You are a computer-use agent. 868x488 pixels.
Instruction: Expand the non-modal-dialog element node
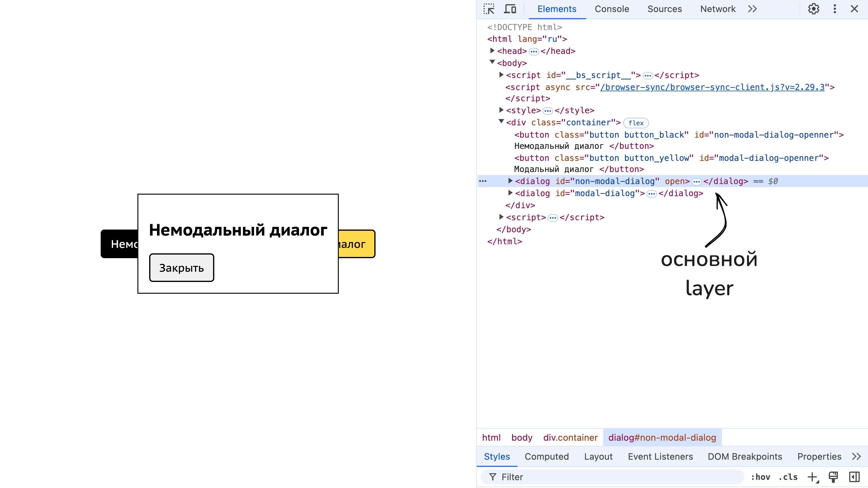point(510,181)
